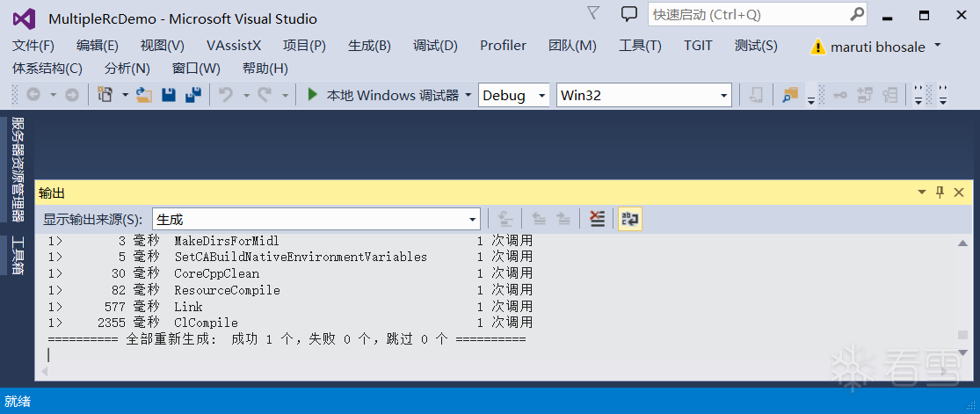
Task: Open the Undo history dropdown arrow
Action: [246, 96]
